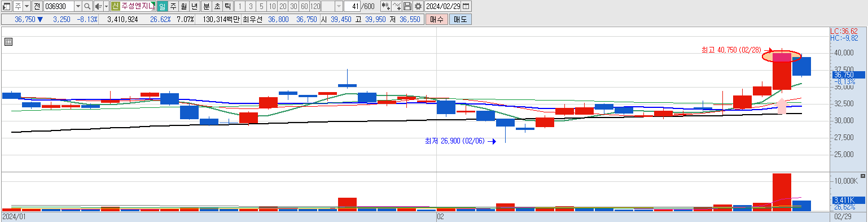
Task: Click the 130,314백만 trading value
Action: tap(221, 19)
